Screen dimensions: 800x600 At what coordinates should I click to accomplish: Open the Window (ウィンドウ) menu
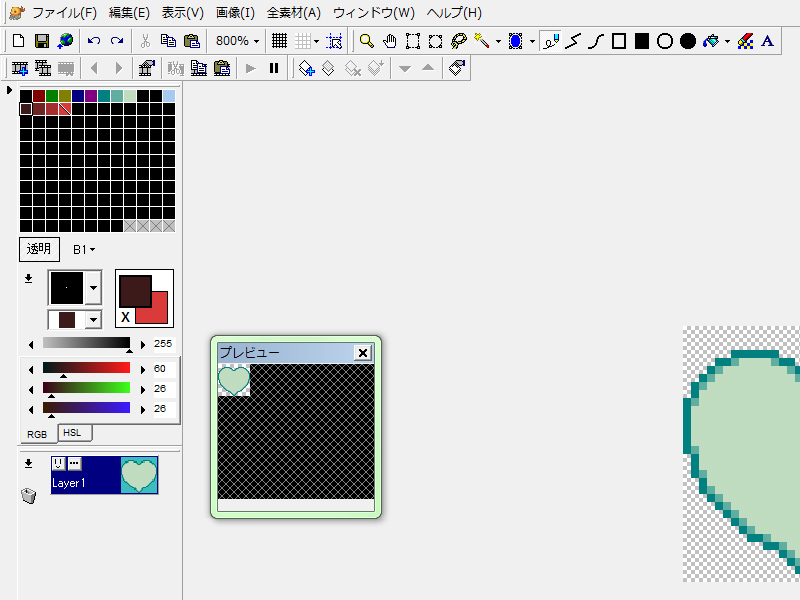pyautogui.click(x=374, y=13)
